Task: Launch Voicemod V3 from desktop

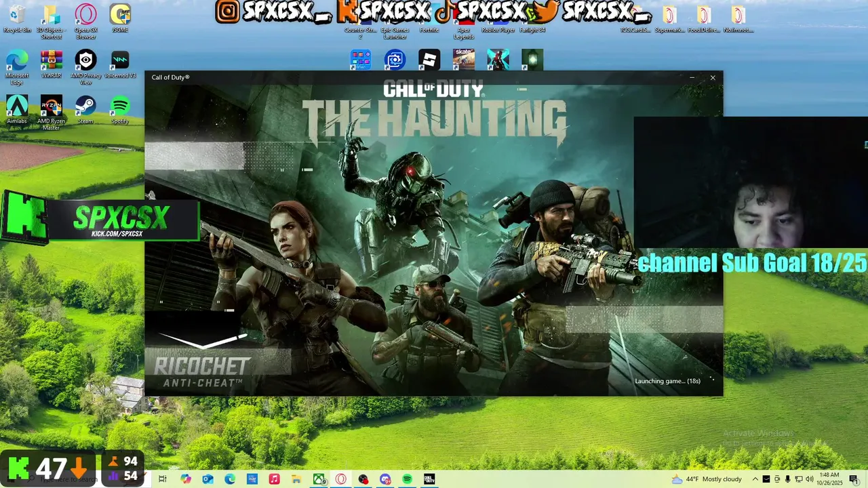Action: pos(120,64)
